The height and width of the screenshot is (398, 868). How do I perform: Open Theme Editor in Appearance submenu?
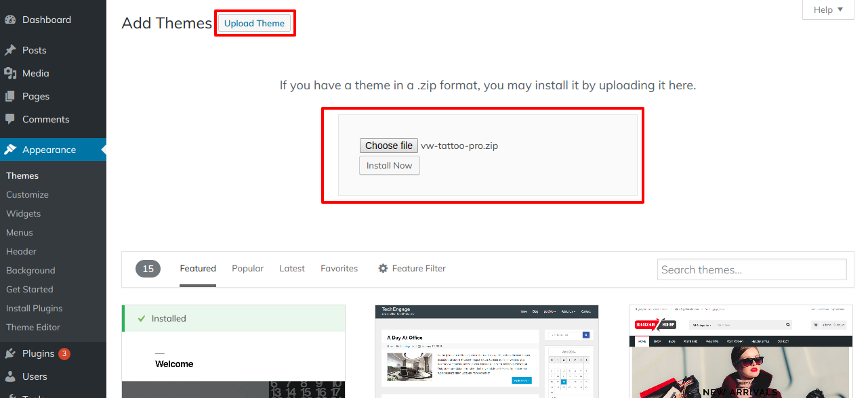point(33,327)
